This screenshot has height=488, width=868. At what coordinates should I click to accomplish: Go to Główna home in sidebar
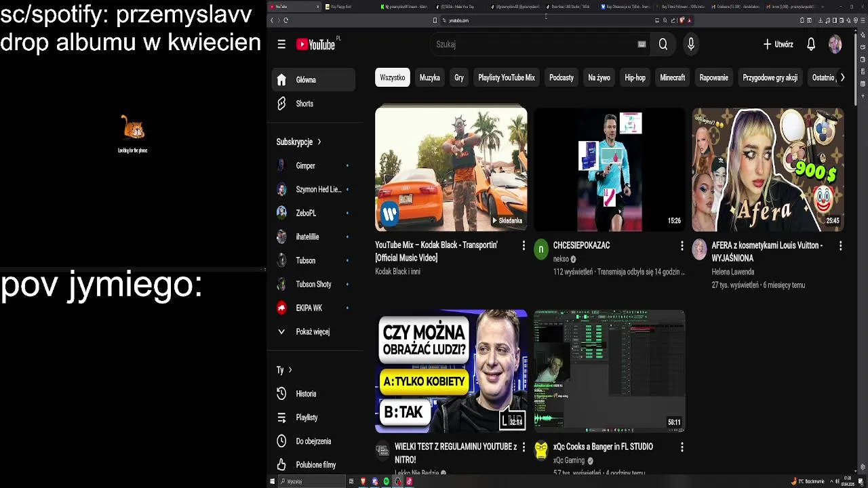pyautogui.click(x=313, y=79)
